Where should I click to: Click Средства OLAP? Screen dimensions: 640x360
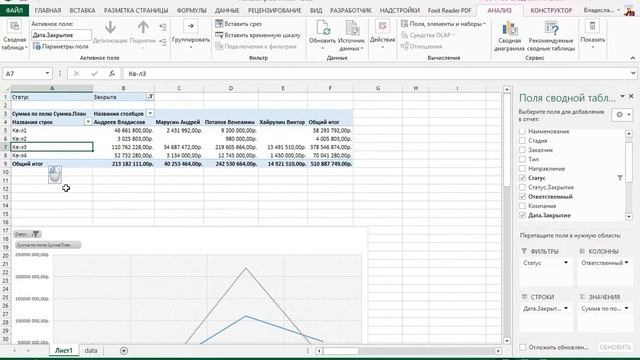click(428, 35)
